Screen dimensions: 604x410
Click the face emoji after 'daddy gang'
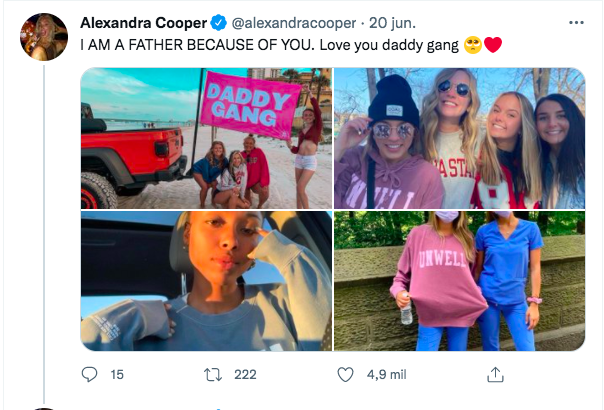point(472,45)
